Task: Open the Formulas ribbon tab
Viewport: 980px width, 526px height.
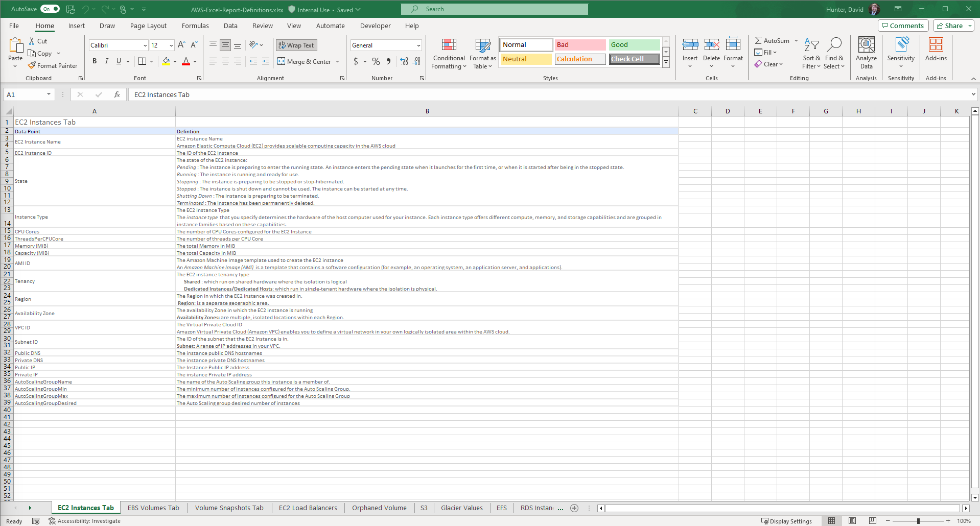Action: pos(195,26)
